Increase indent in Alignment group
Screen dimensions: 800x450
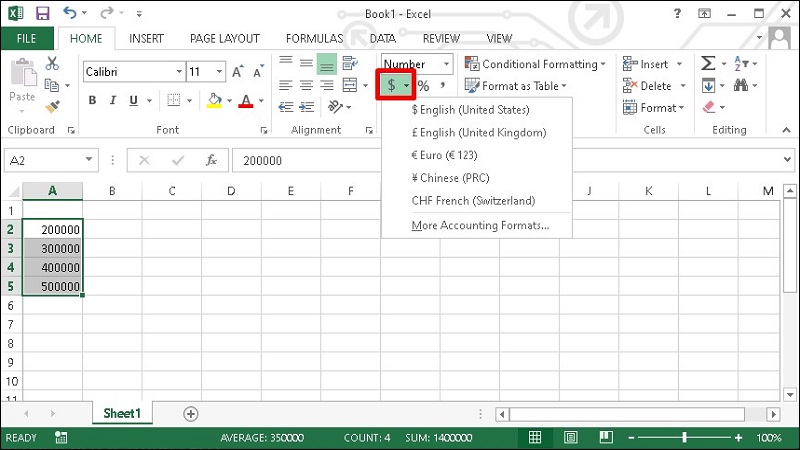point(306,107)
